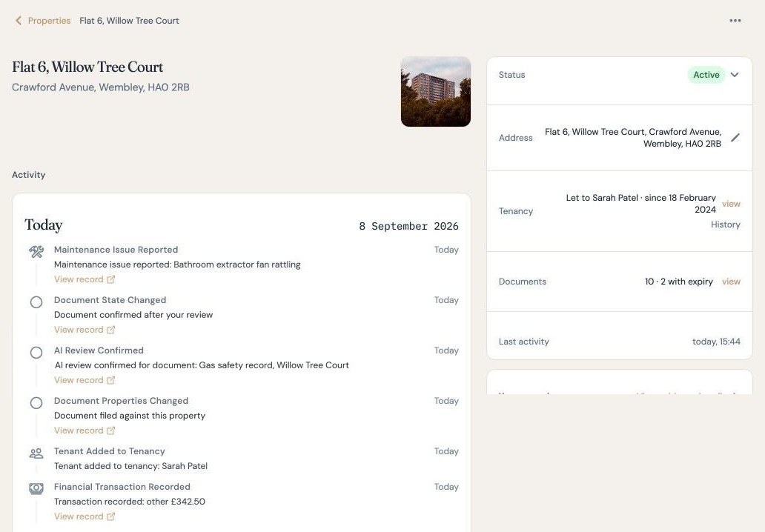Click the people icon for Tenant Added
The width and height of the screenshot is (765, 532).
click(x=36, y=453)
